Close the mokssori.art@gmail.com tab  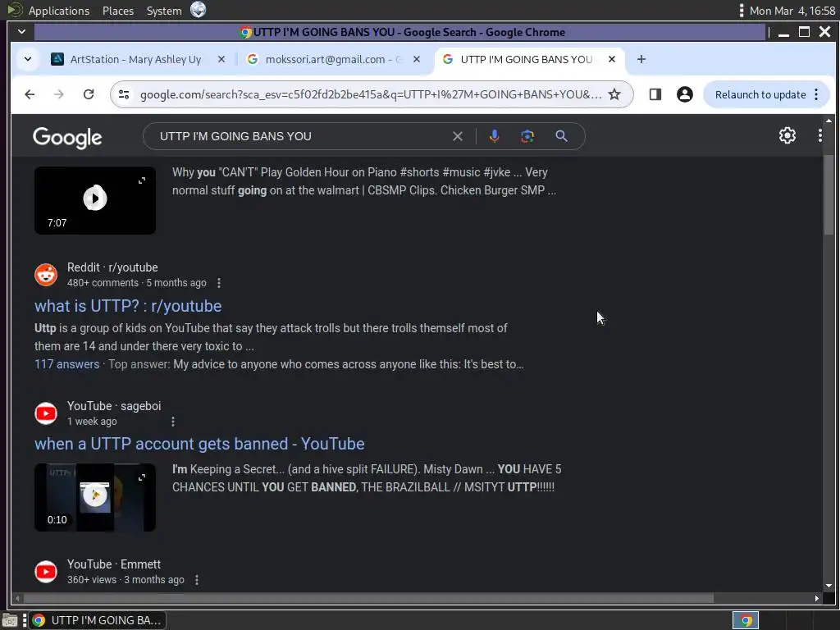(x=416, y=59)
